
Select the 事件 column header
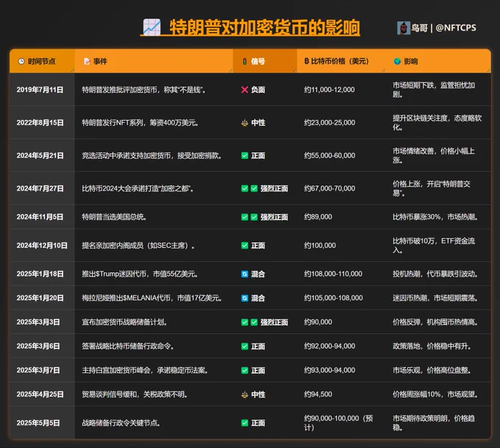click(154, 61)
